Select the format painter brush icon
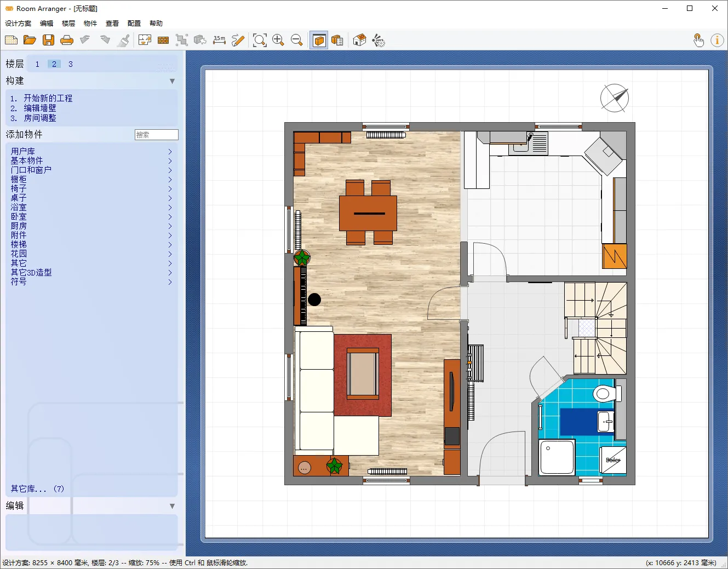 click(x=123, y=39)
